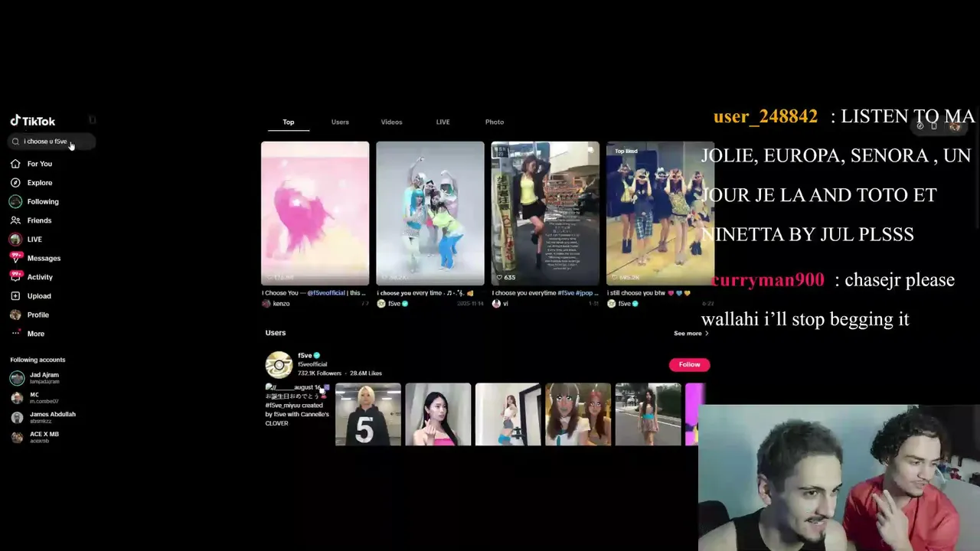This screenshot has height=551, width=980.
Task: Click f5ve avatar under 'i choose you every time' video
Action: [x=381, y=304]
